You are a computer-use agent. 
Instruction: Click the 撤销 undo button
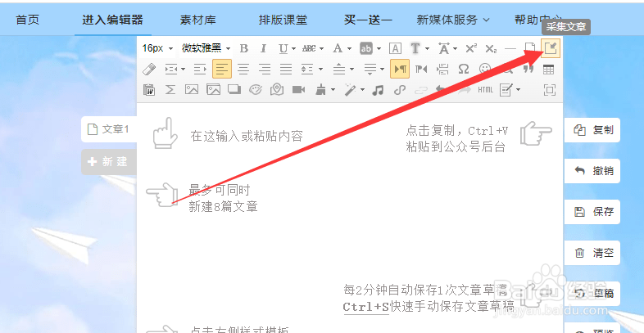[592, 171]
